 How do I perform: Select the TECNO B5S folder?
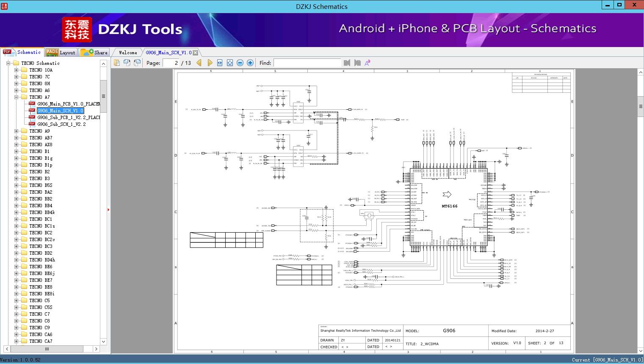pos(41,185)
